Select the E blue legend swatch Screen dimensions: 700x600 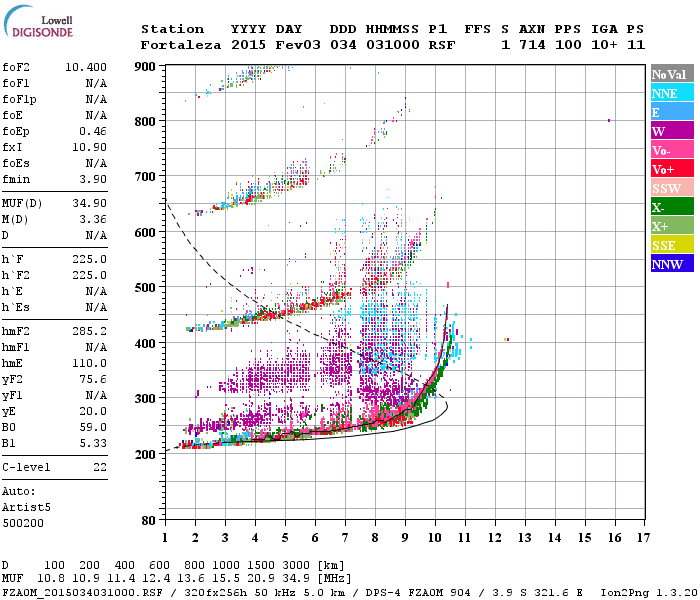672,112
